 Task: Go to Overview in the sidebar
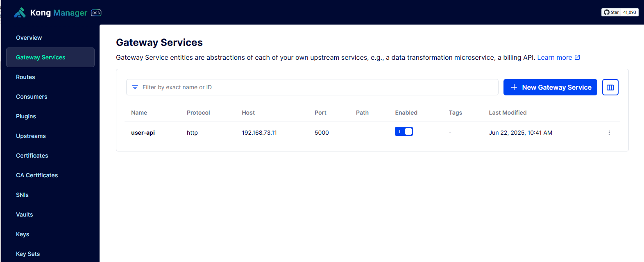pyautogui.click(x=29, y=38)
